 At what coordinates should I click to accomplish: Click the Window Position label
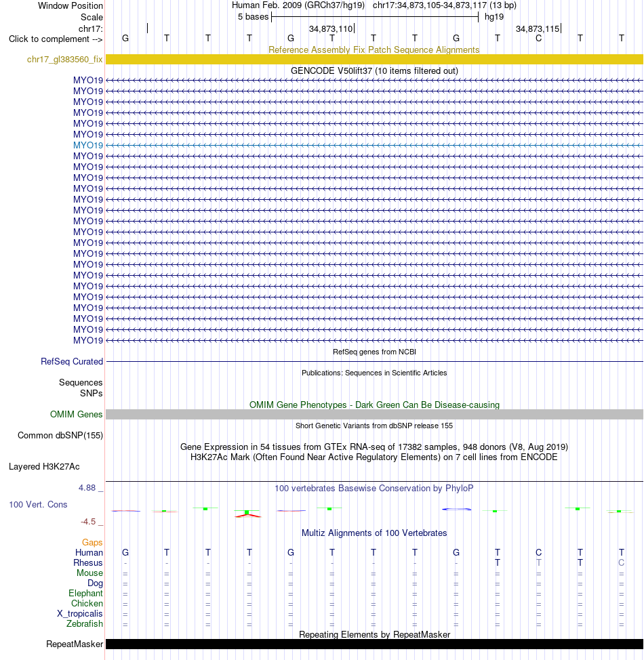[x=70, y=6]
